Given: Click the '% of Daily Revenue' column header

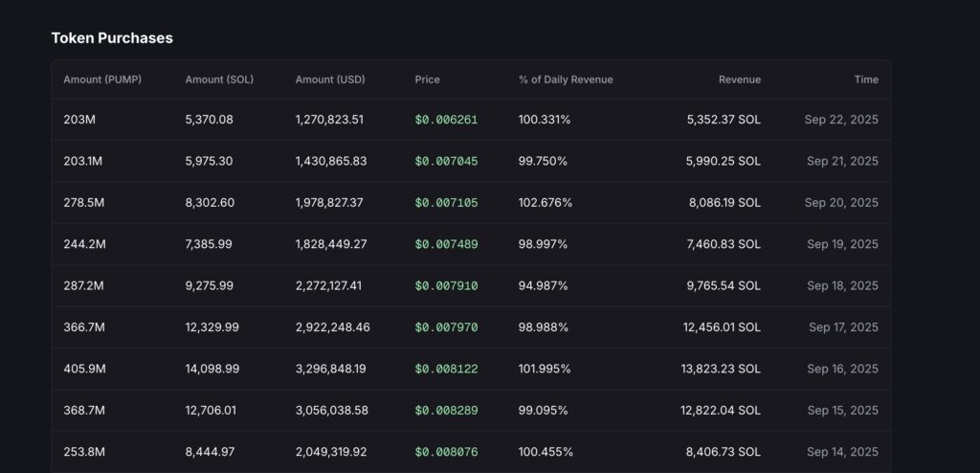Looking at the screenshot, I should pos(566,79).
